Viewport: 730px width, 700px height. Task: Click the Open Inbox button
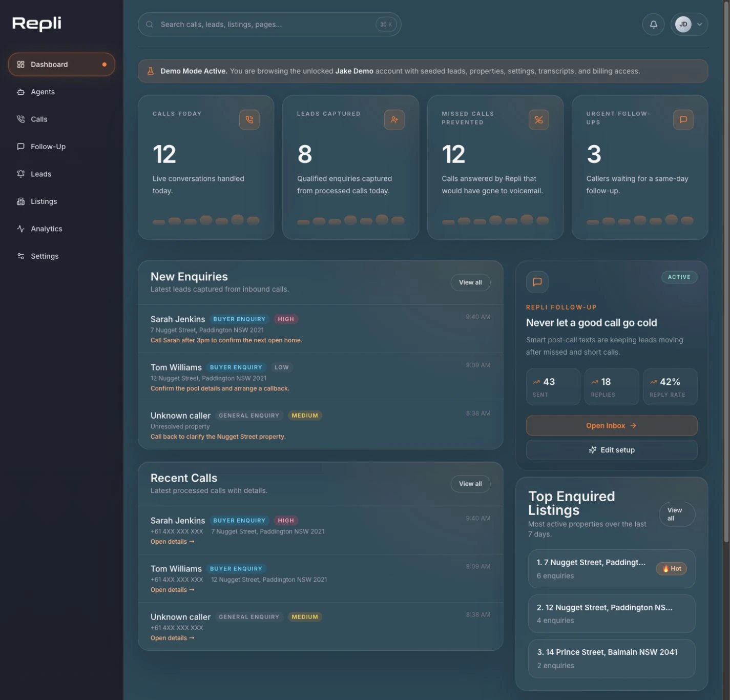click(x=612, y=426)
